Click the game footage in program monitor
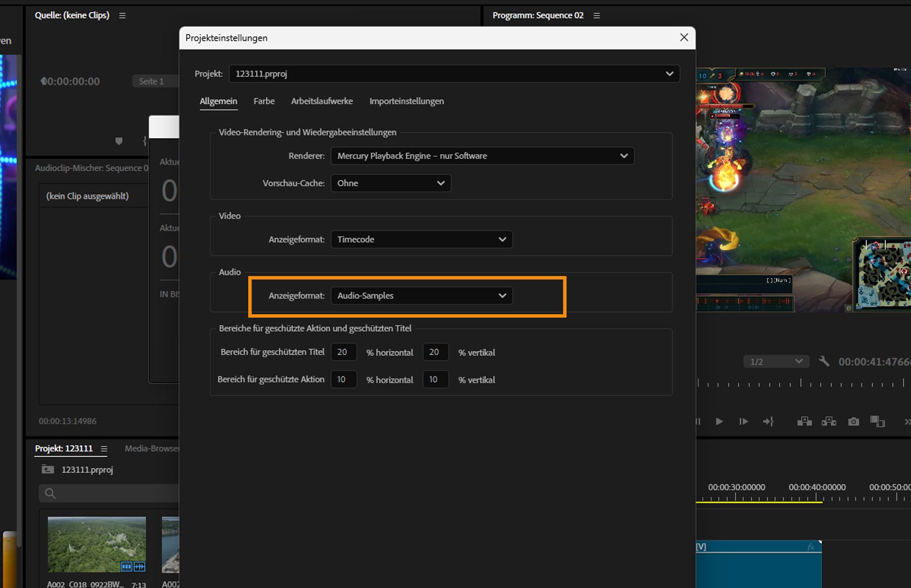This screenshot has width=911, height=588. pyautogui.click(x=803, y=190)
